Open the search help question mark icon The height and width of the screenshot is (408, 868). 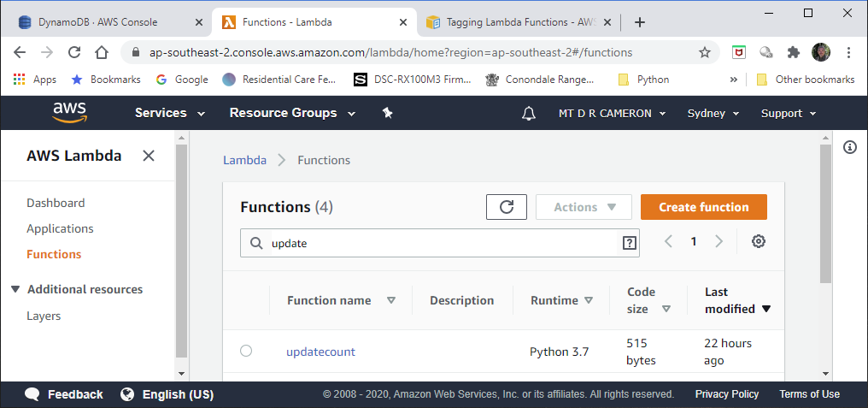point(629,243)
